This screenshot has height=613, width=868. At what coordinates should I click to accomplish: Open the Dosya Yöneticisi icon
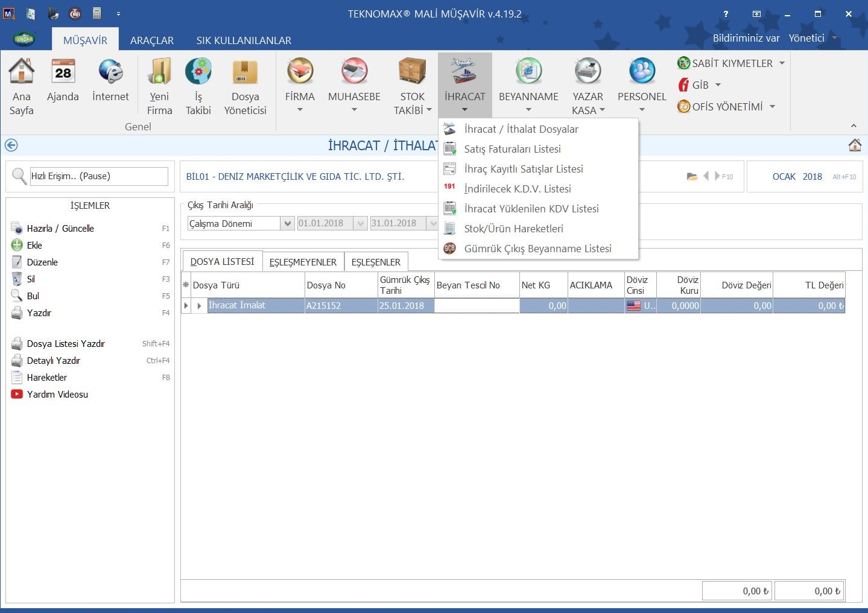(x=245, y=72)
